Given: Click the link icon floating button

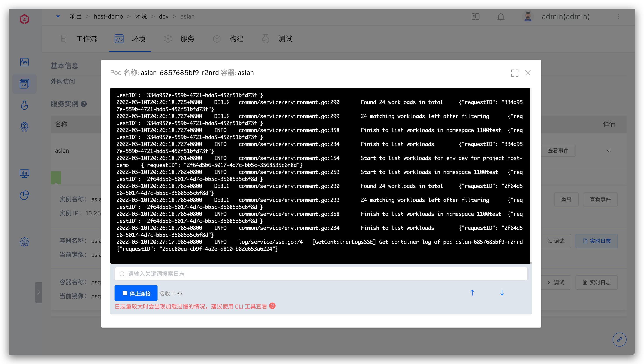Looking at the screenshot, I should pos(619,340).
